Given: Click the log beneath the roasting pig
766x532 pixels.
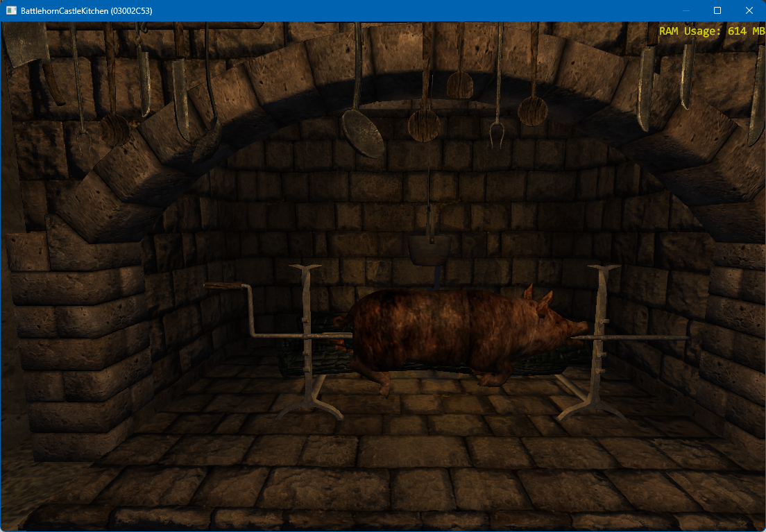Looking at the screenshot, I should 312,363.
